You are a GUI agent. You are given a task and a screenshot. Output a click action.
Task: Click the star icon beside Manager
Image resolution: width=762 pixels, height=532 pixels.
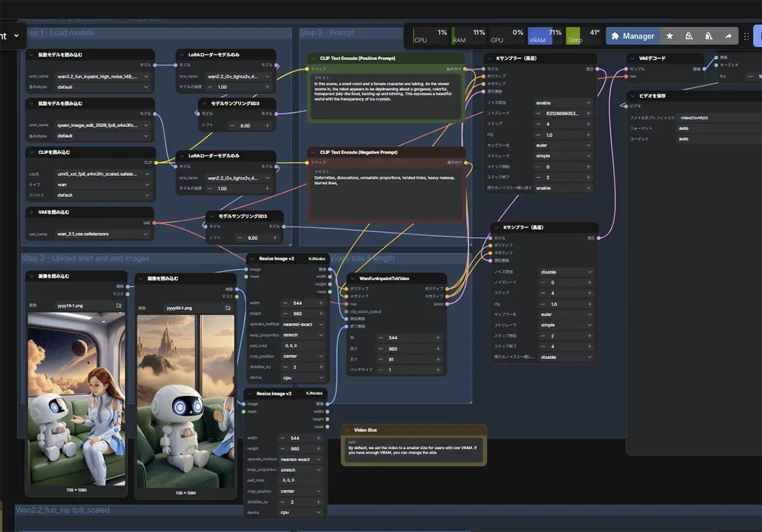(x=669, y=36)
